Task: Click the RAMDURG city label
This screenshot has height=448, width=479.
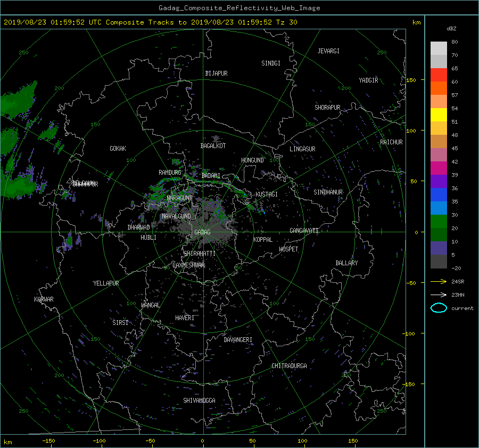Action: [x=170, y=173]
